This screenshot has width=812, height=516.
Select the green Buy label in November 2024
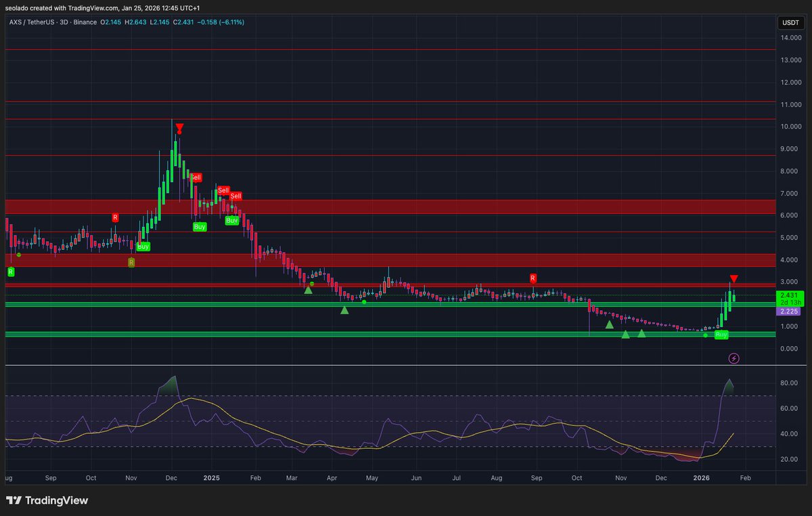(143, 246)
